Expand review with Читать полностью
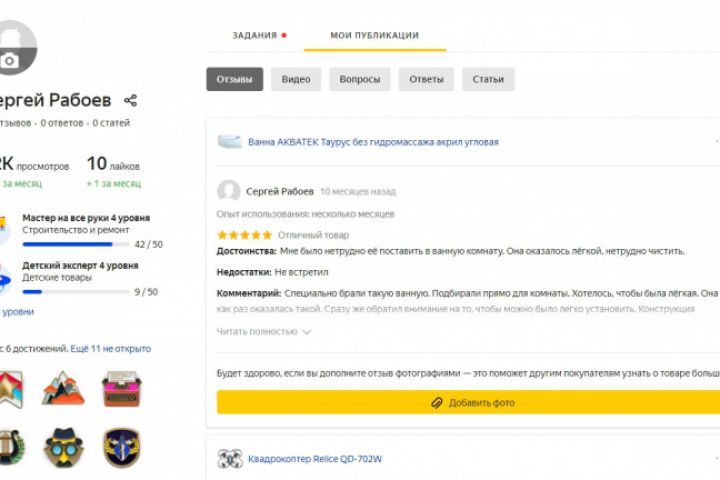This screenshot has height=480, width=720. tap(264, 332)
